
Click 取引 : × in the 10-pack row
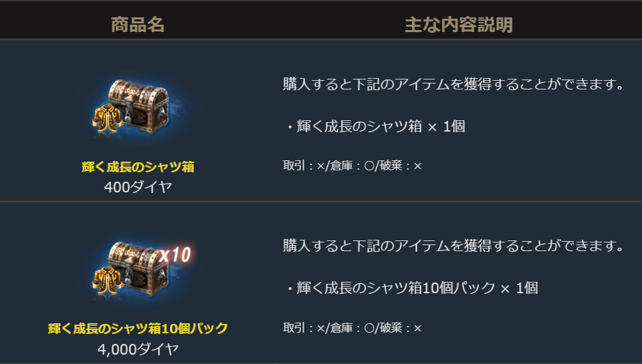[303, 328]
